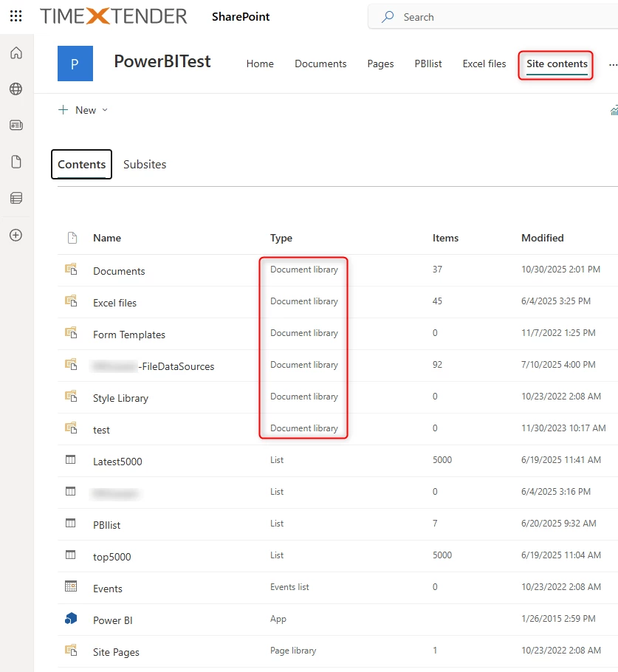Screen dimensions: 618x672
Task: Click the Events calendar list icon
Action: pyautogui.click(x=71, y=586)
